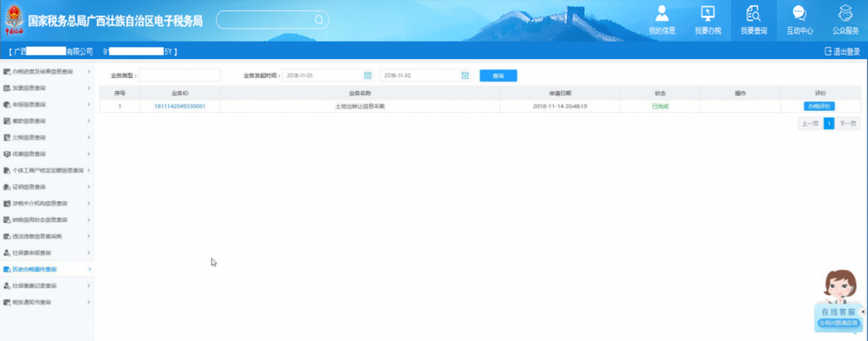Screen dimensions: 868x341
Task: Close the 在线客服 floating widget
Action: click(863, 311)
